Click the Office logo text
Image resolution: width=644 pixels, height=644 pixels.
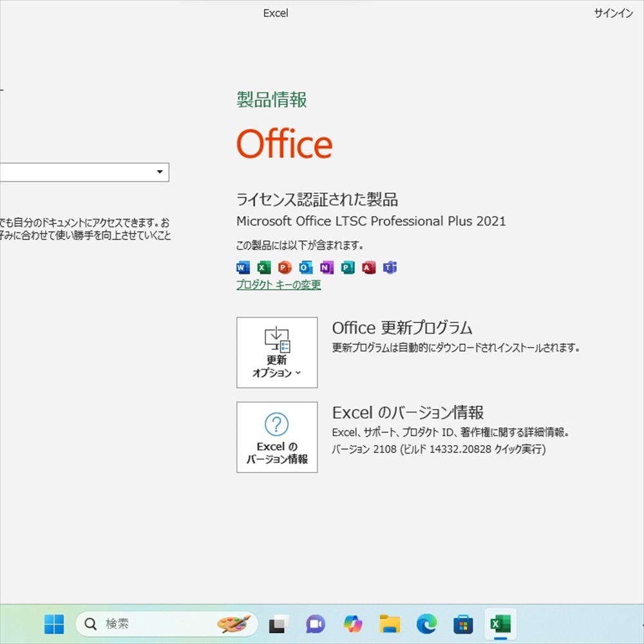tap(284, 144)
